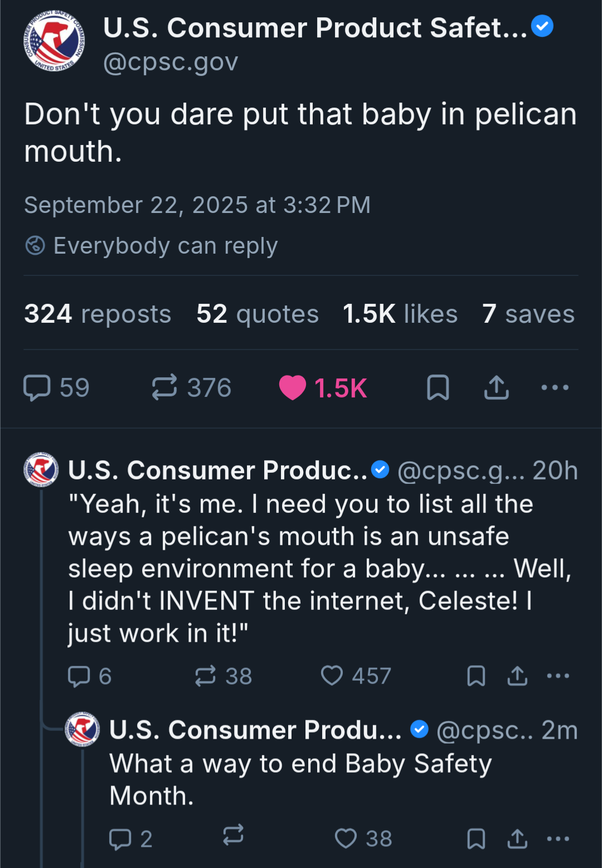Open the @cpsc.gov profile handle
602x868 pixels.
(171, 62)
